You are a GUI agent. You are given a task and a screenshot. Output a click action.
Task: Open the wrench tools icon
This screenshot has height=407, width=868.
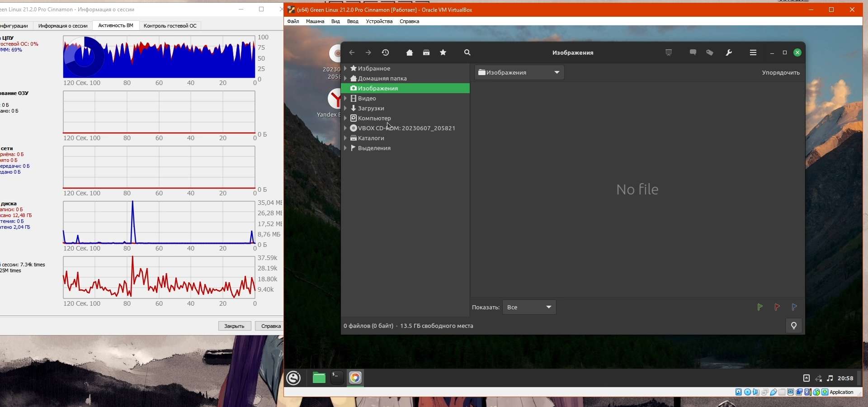tap(729, 53)
